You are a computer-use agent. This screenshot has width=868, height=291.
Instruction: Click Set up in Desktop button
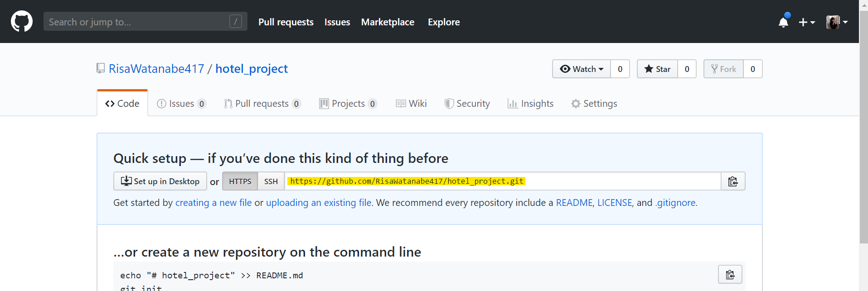click(x=160, y=181)
